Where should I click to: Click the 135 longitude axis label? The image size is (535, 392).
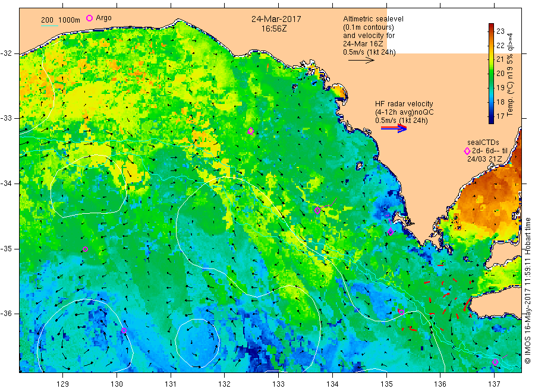[x=386, y=384]
